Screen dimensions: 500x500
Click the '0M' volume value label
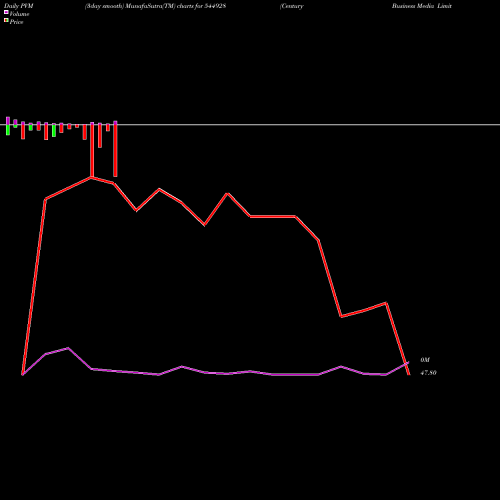[x=425, y=360]
